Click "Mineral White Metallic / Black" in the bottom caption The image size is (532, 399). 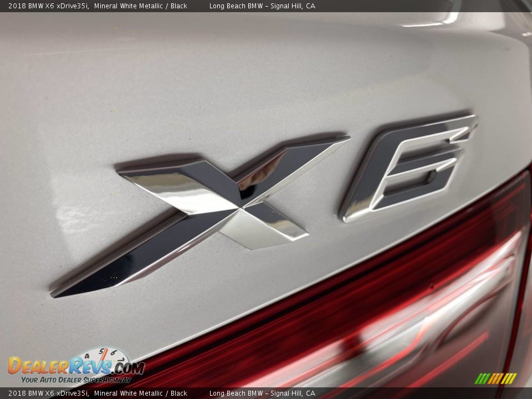click(140, 393)
